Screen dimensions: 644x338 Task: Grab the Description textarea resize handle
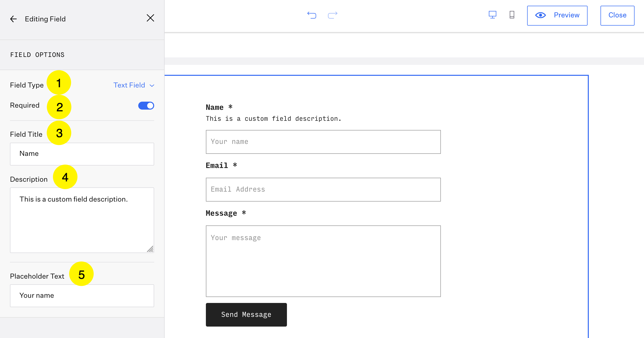(150, 249)
